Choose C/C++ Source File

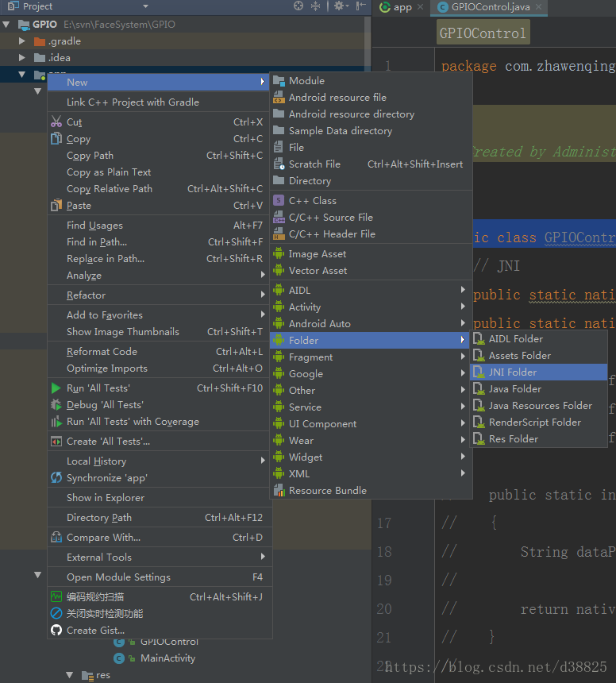(371, 218)
